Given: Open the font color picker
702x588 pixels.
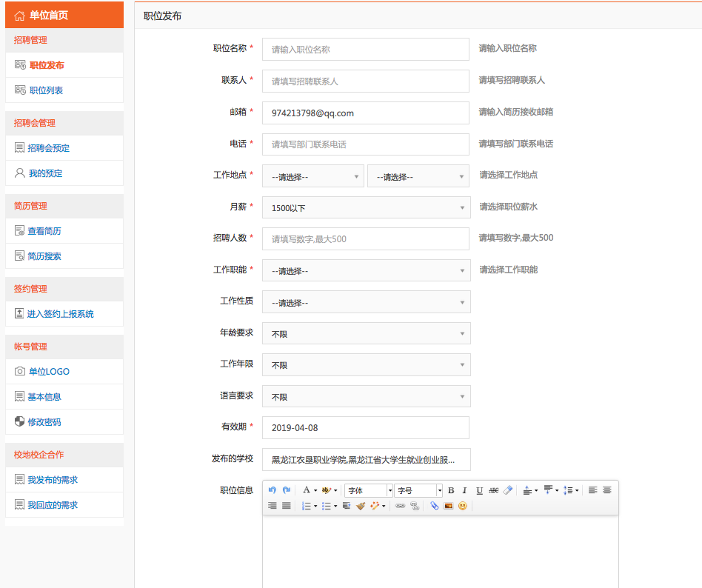Looking at the screenshot, I should (307, 490).
